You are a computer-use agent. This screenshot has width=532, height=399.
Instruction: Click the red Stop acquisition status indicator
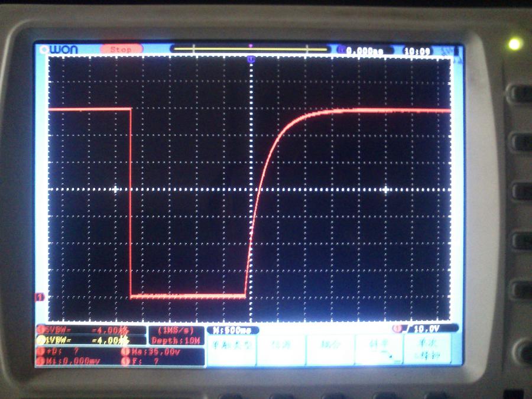coord(121,50)
